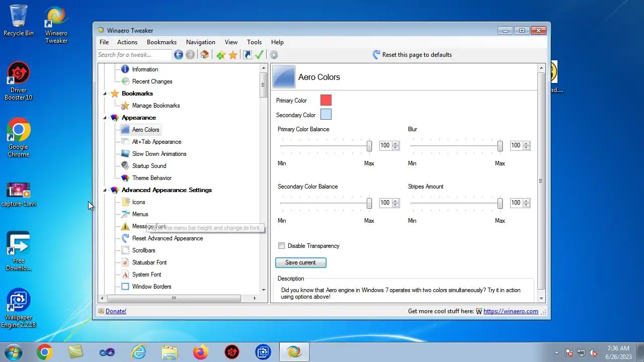Select Theme Behavior tree item
This screenshot has height=362, width=644.
click(152, 178)
